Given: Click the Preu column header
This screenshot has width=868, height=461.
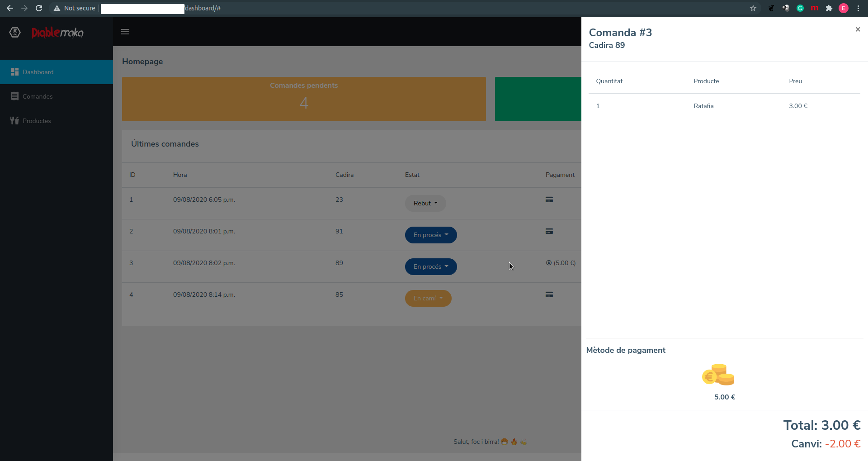Looking at the screenshot, I should point(796,81).
